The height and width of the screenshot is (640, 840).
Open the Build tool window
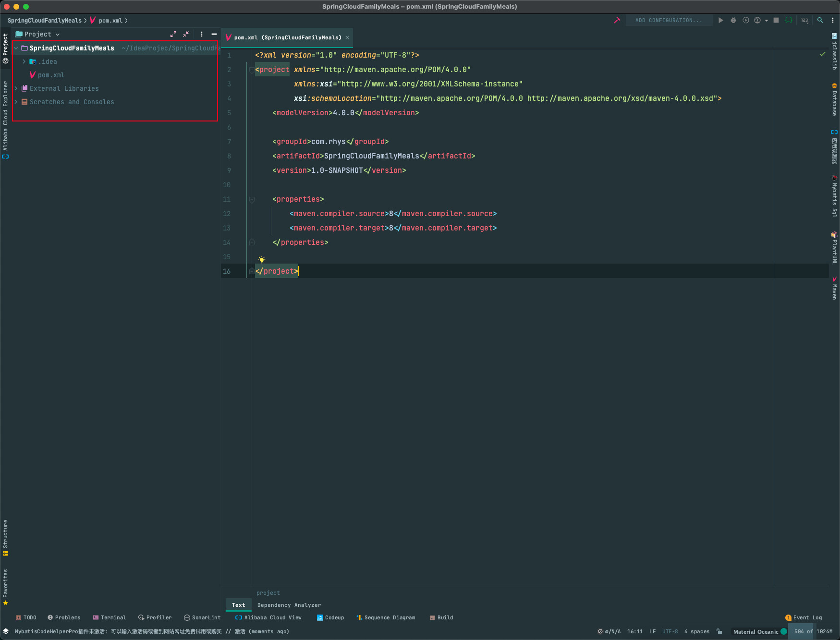click(441, 617)
